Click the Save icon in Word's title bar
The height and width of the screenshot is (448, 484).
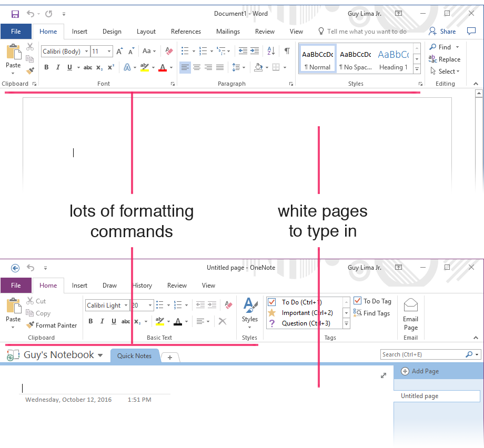tap(15, 14)
